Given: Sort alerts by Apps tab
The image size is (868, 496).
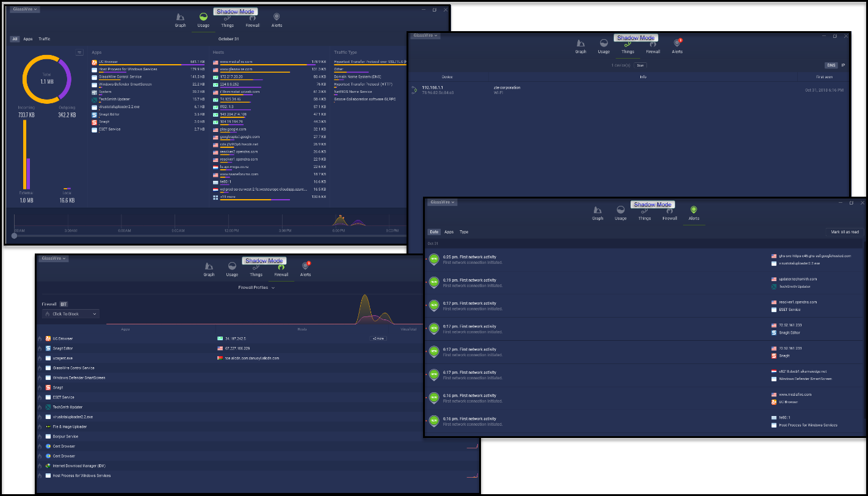Looking at the screenshot, I should tap(449, 232).
